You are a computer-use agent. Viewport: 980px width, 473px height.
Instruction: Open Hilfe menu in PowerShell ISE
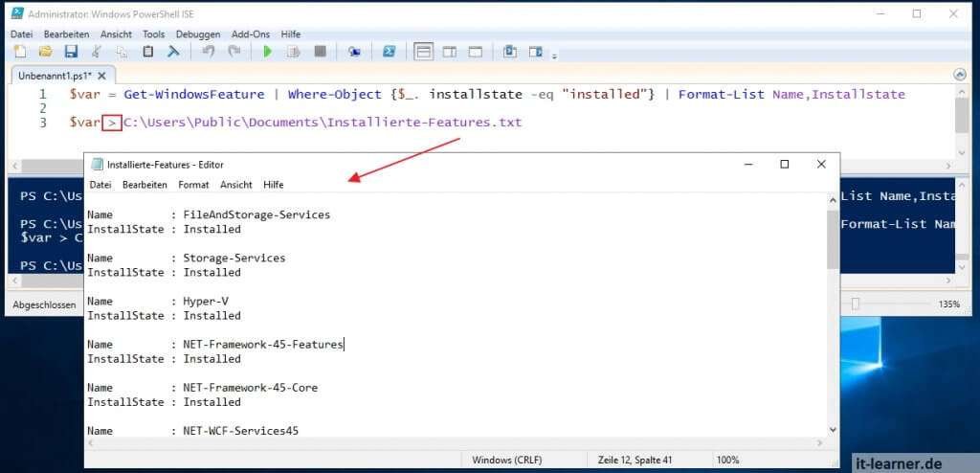click(x=291, y=34)
